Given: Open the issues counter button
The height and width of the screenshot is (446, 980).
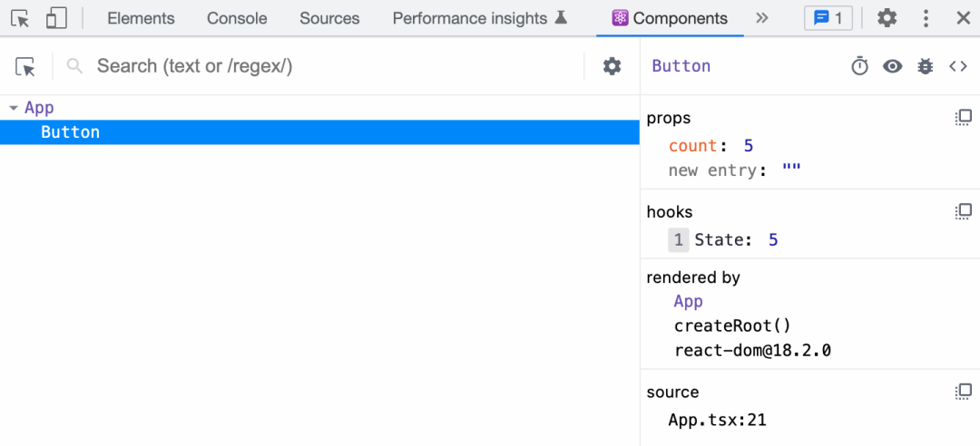Looking at the screenshot, I should pyautogui.click(x=828, y=18).
